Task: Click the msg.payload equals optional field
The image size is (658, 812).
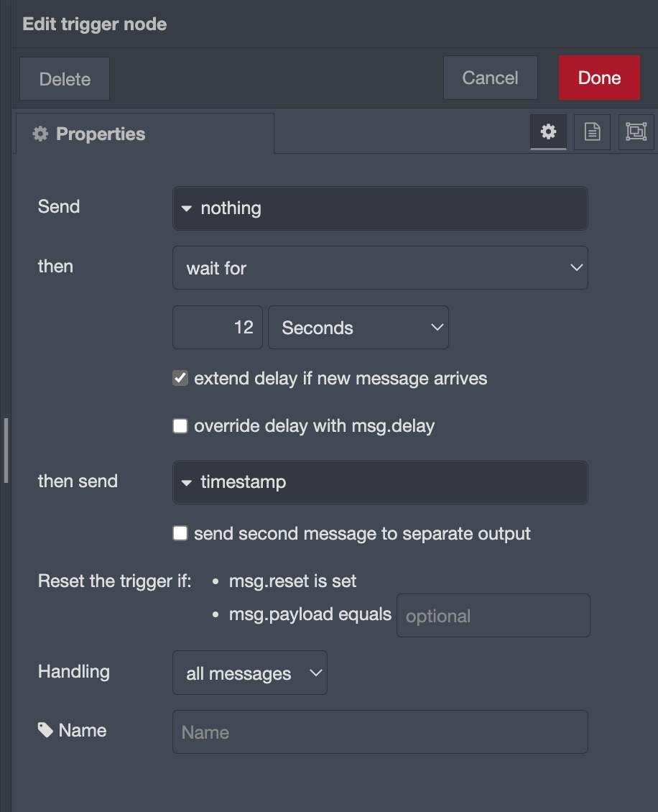Action: pyautogui.click(x=493, y=615)
